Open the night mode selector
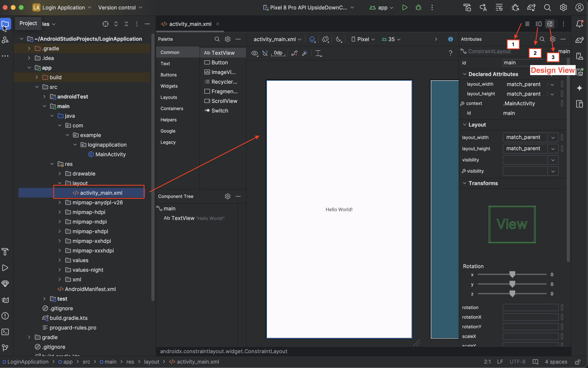 tap(339, 39)
